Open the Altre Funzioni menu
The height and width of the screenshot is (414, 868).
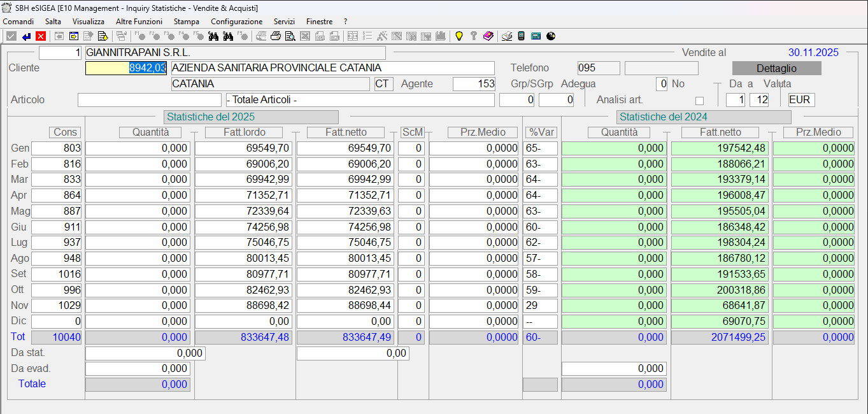point(139,22)
